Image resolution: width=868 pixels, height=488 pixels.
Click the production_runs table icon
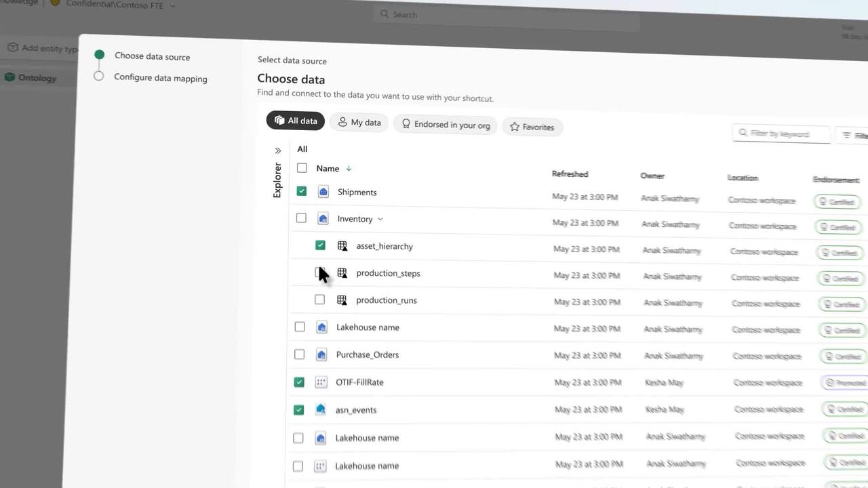342,300
